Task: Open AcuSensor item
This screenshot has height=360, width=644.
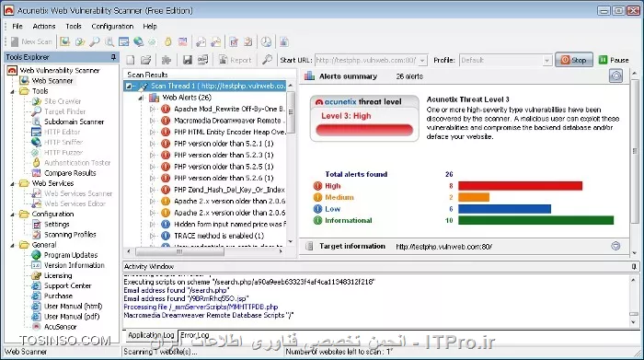Action: (61, 327)
